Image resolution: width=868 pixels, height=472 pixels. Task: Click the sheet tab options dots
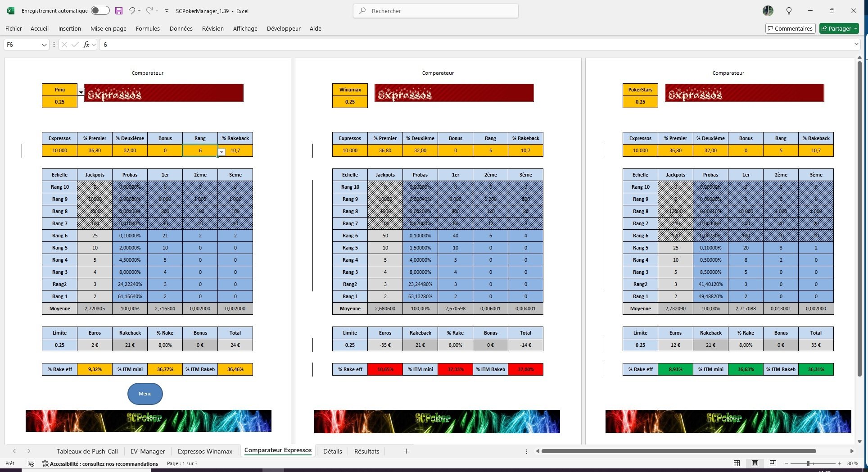(x=527, y=451)
